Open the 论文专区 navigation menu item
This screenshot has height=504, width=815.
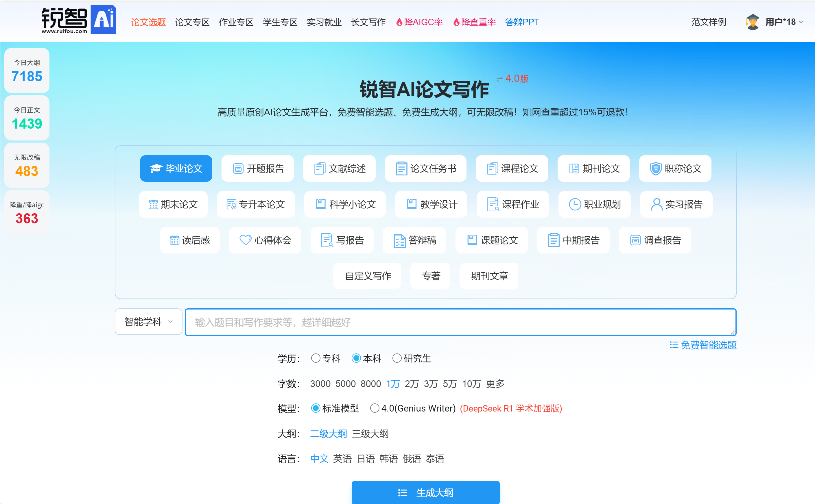192,22
